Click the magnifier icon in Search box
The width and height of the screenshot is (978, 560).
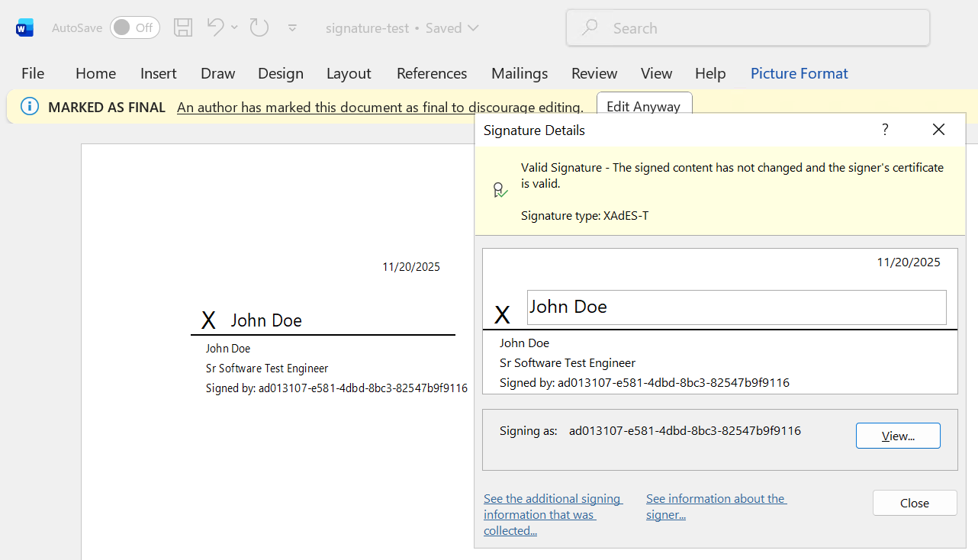coord(590,28)
